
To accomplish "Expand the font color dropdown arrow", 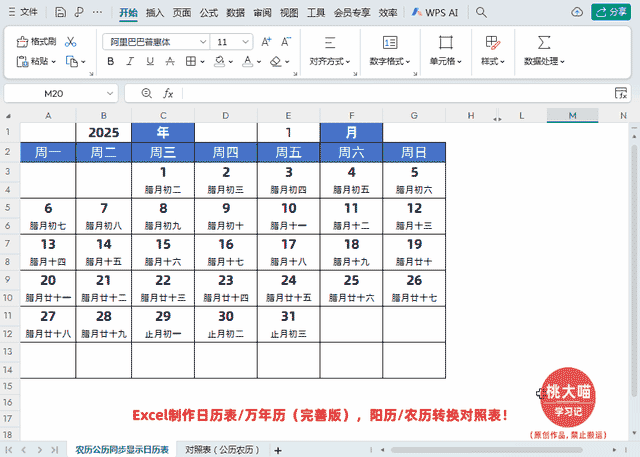I will pyautogui.click(x=259, y=62).
